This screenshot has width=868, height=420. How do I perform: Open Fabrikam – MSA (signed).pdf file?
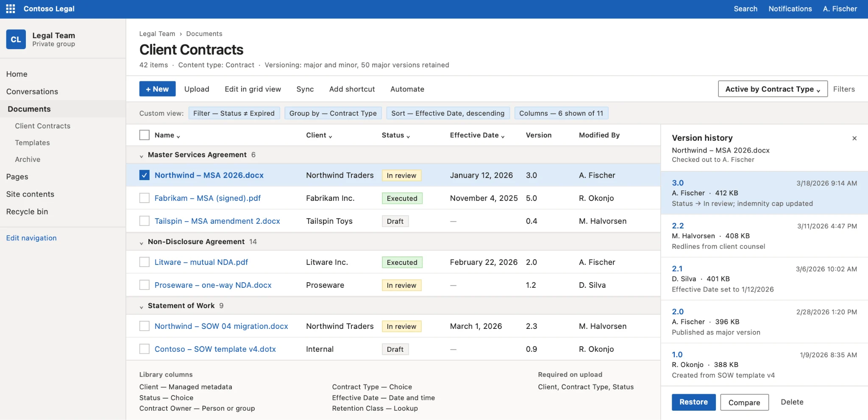pyautogui.click(x=208, y=198)
